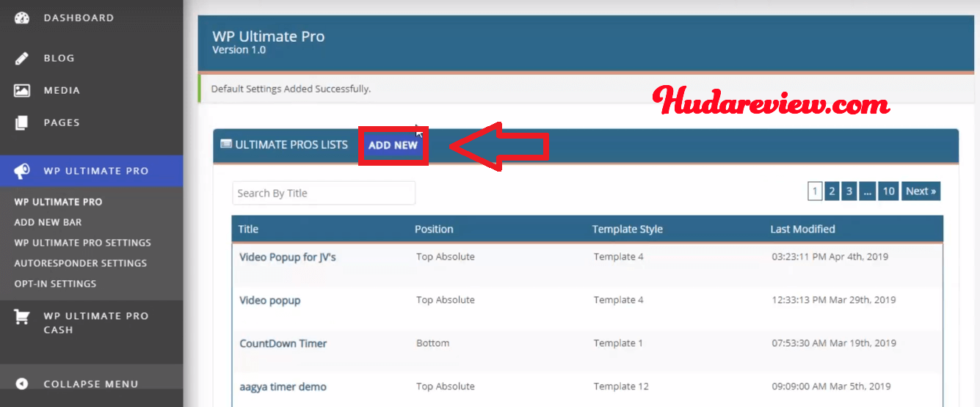Click the Dashboard gauge icon
Screen dimensions: 980x407
(22, 18)
